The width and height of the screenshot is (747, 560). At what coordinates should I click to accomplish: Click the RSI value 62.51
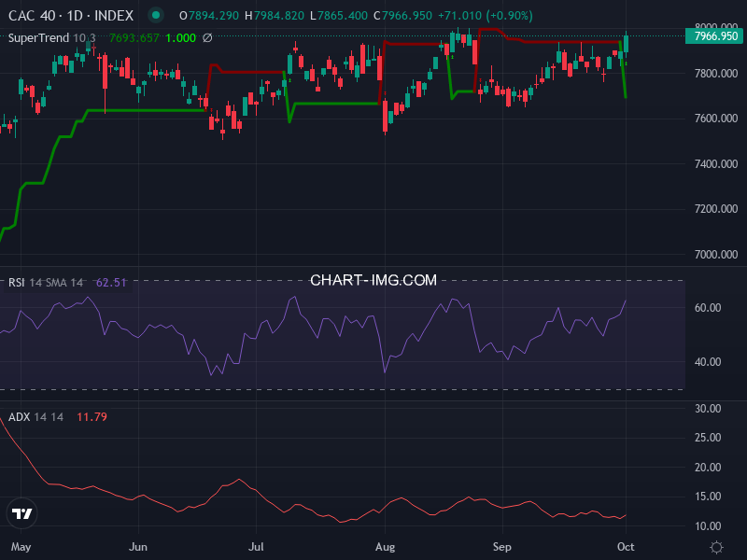pyautogui.click(x=110, y=283)
